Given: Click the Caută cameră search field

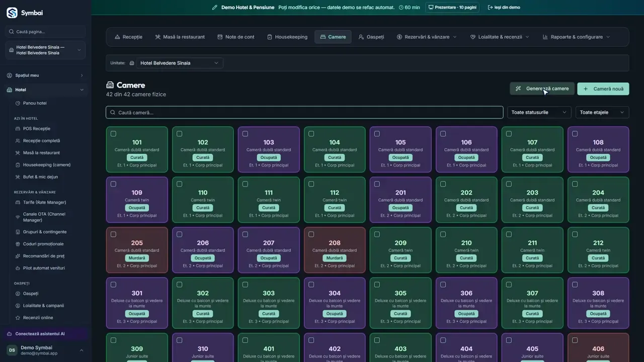Looking at the screenshot, I should (x=304, y=112).
